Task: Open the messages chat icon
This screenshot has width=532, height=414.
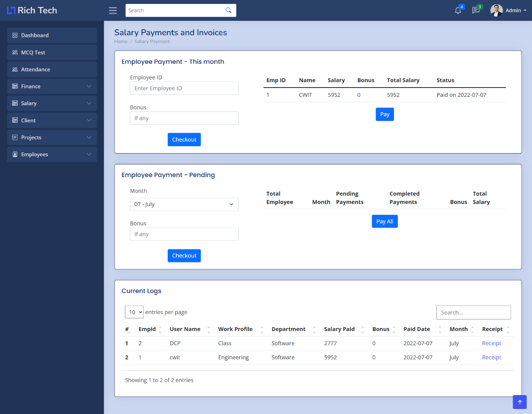Action: [476, 10]
